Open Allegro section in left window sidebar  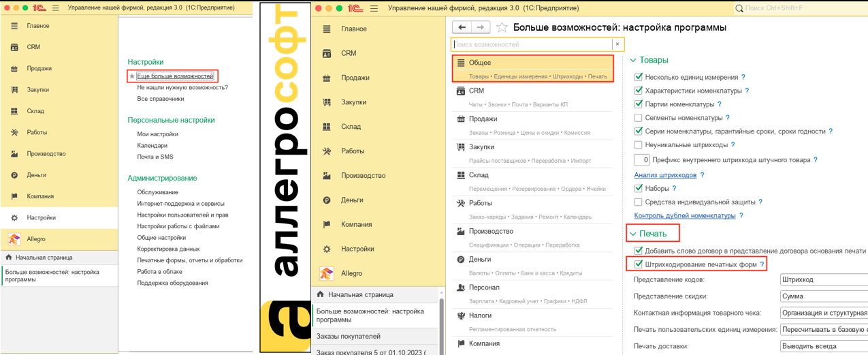click(36, 239)
